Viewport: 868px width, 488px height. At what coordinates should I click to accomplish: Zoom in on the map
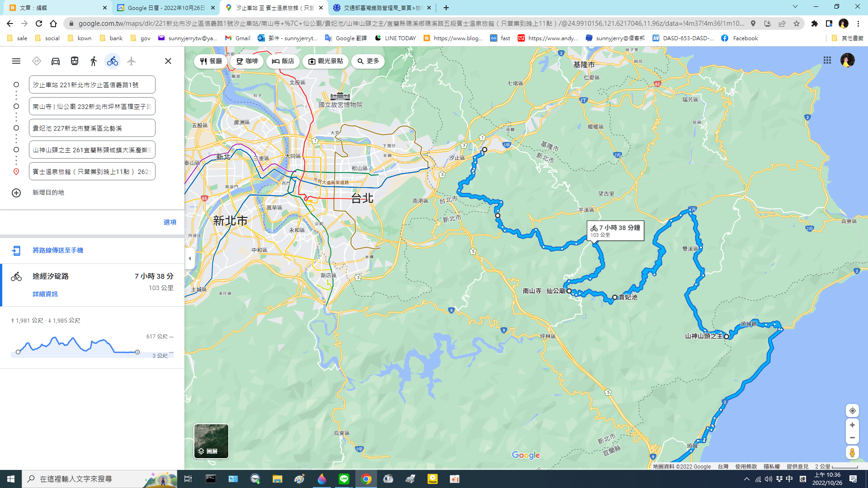click(852, 425)
